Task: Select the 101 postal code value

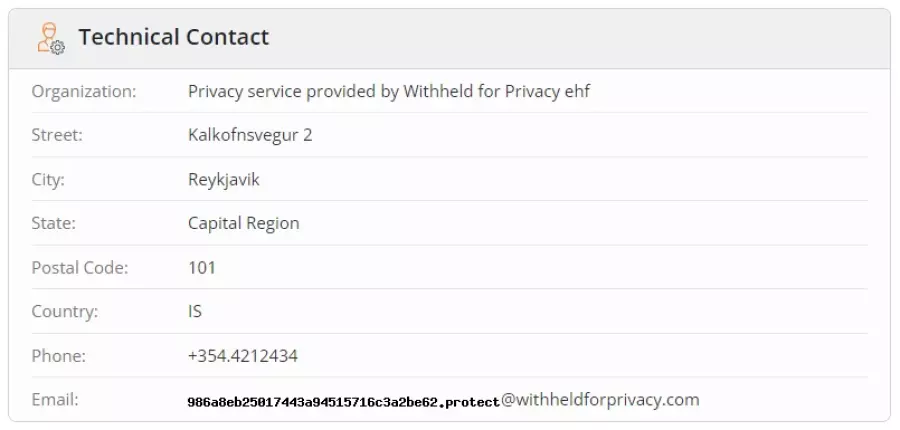Action: tap(202, 268)
